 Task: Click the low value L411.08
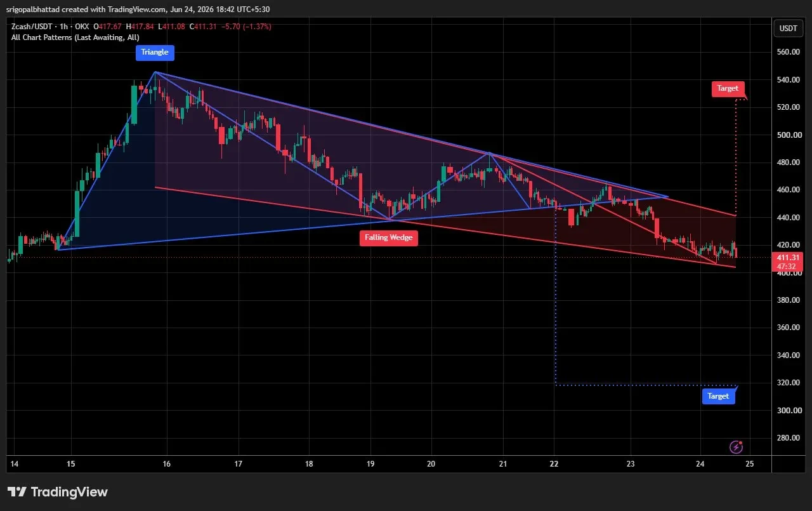(x=171, y=27)
